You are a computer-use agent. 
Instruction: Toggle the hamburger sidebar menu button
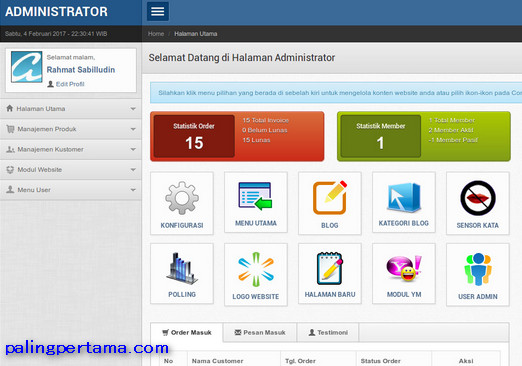(x=158, y=11)
